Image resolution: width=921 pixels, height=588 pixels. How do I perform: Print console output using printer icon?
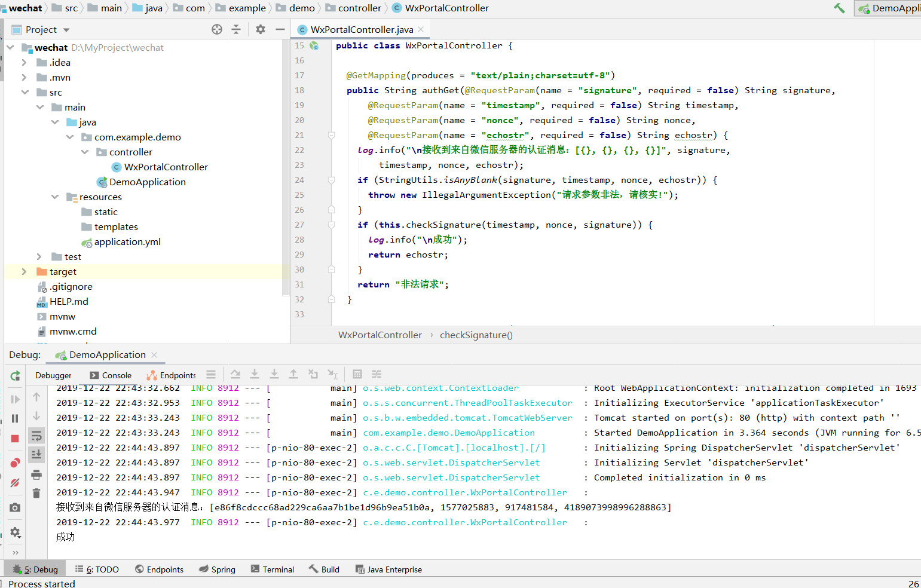coord(36,475)
